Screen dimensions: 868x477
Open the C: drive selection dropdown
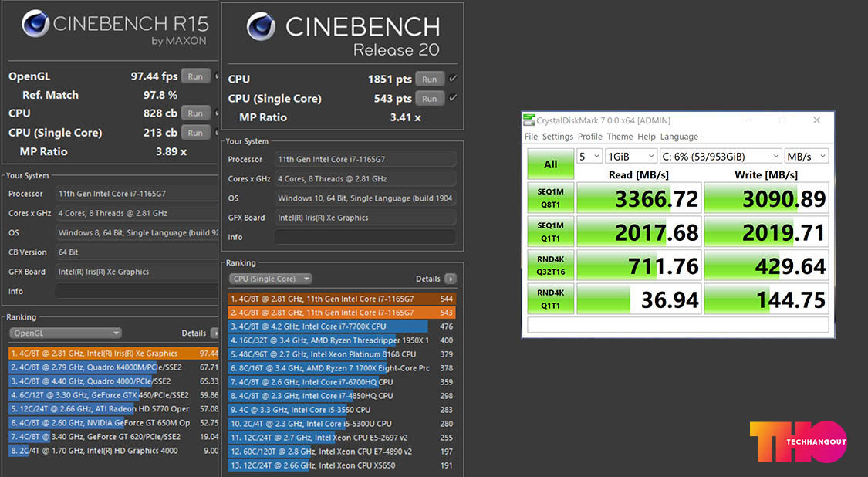(720, 157)
